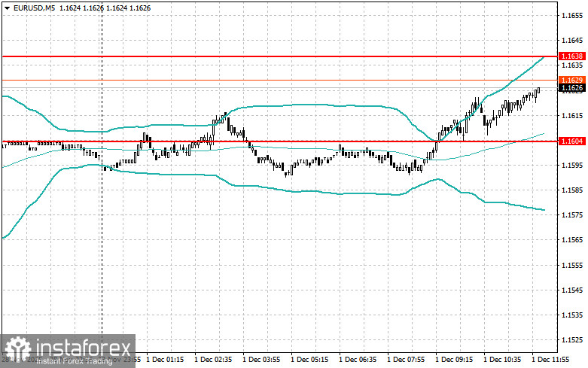The height and width of the screenshot is (368, 588).
Task: Click the 1.1535 price scale value
Action: pyautogui.click(x=572, y=315)
